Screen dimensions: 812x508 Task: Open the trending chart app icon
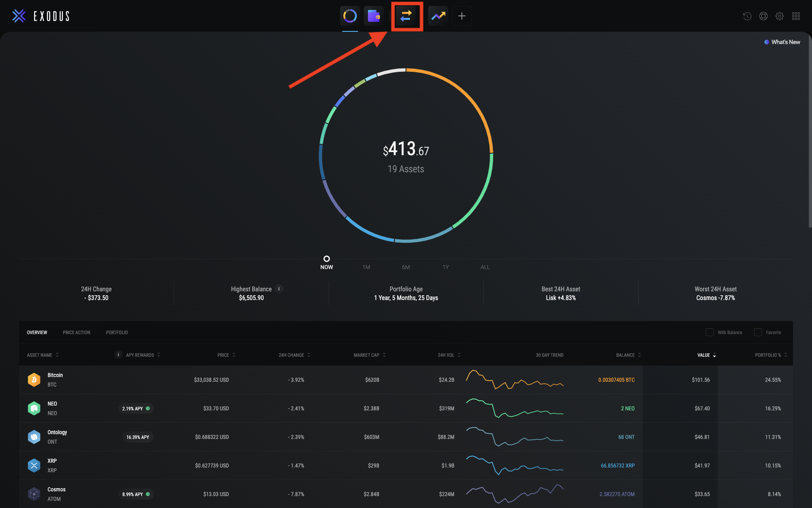coord(438,16)
